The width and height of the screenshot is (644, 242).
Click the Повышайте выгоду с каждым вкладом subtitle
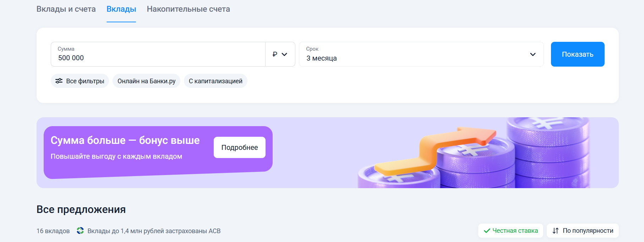click(x=116, y=156)
